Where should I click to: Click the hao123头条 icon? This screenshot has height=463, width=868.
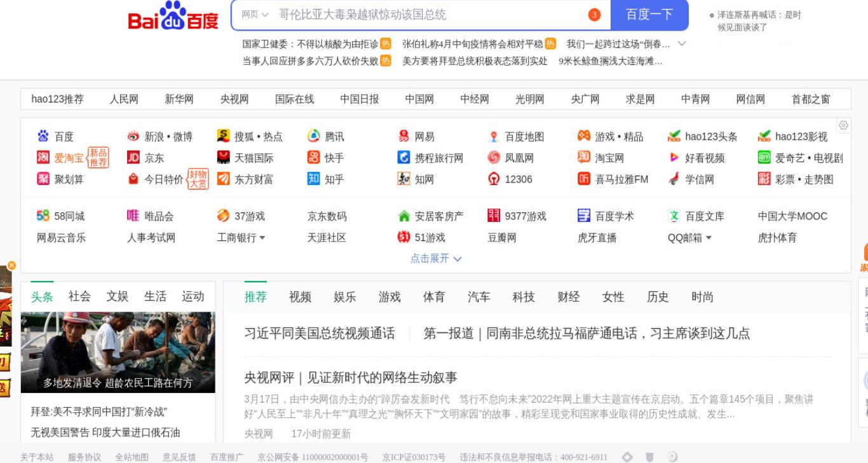click(x=674, y=136)
